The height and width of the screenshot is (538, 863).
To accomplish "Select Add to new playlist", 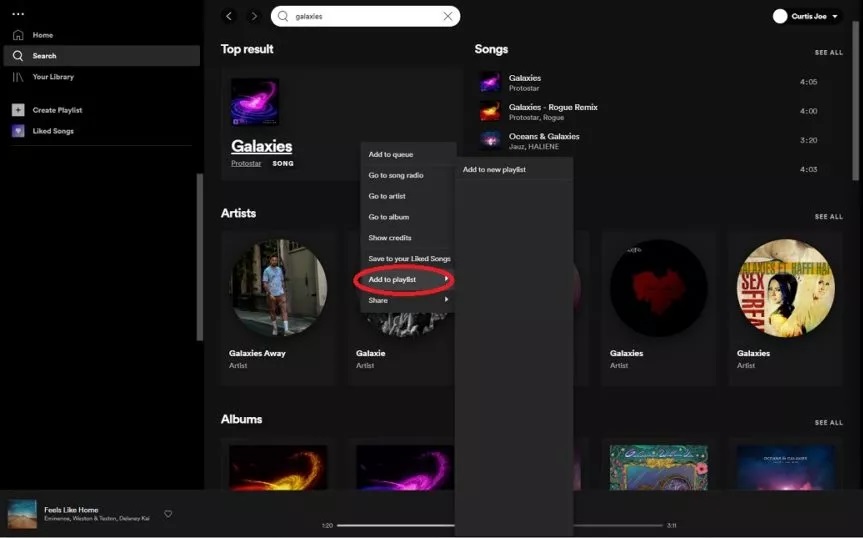I will [514, 169].
